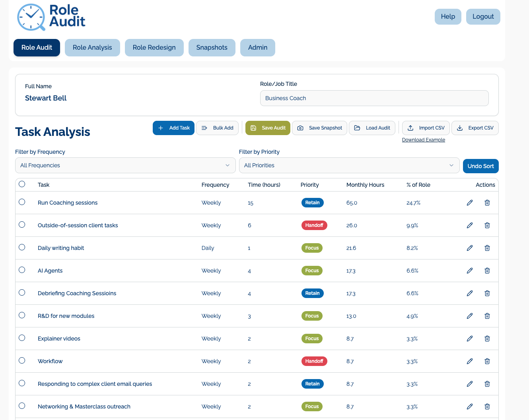This screenshot has height=420, width=529.
Task: Click the Handoff priority badge for Workflow
Action: 314,361
